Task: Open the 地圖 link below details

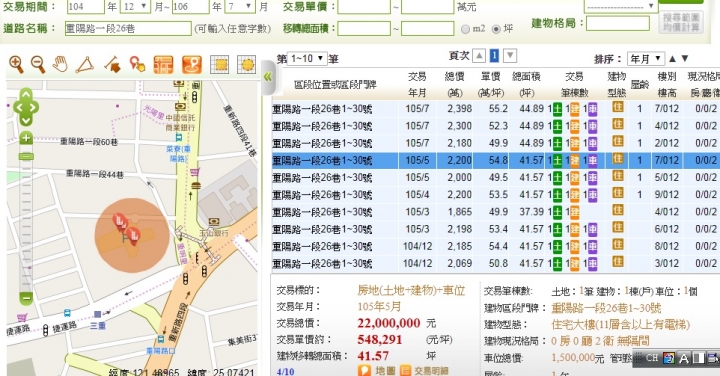Action: point(377,370)
